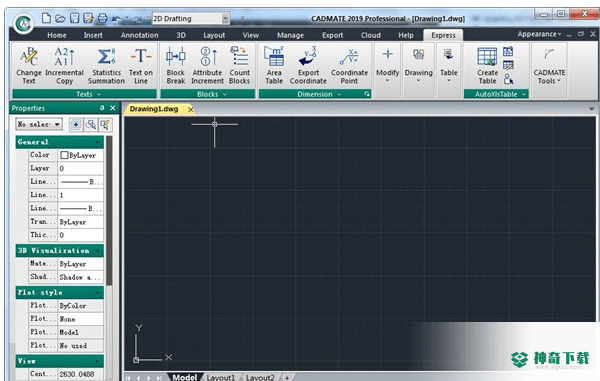Open the 2D Drafting workspace dropdown
600x381 pixels.
(x=225, y=18)
